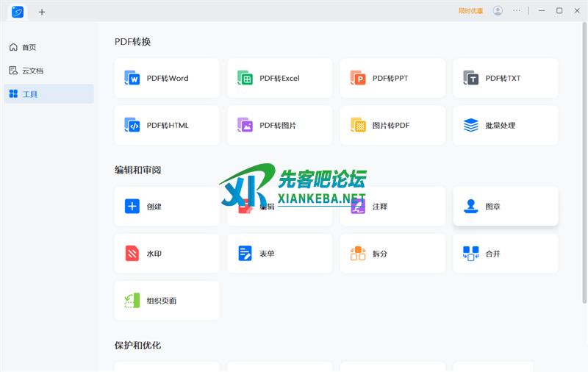The width and height of the screenshot is (588, 372).
Task: Open the PDF转图片 tool
Action: (x=279, y=126)
